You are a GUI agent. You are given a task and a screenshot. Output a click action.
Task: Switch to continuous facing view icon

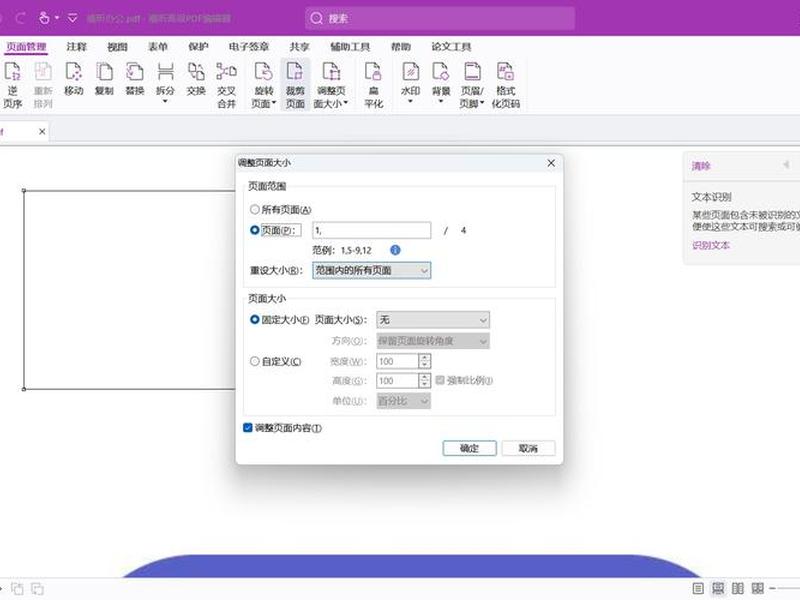click(x=758, y=588)
